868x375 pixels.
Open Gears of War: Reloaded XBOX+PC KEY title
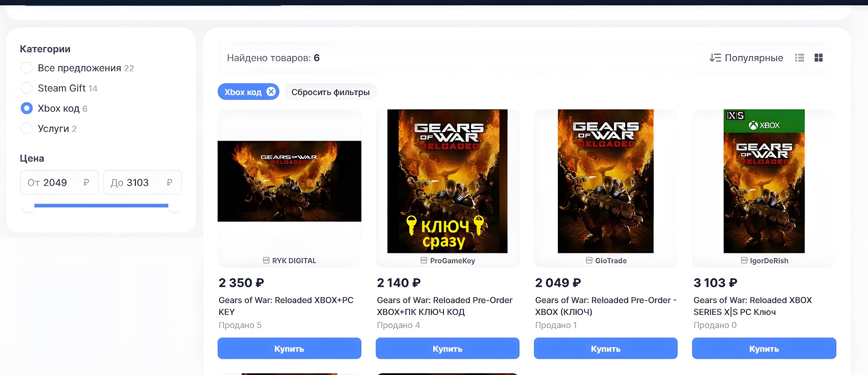pos(286,306)
